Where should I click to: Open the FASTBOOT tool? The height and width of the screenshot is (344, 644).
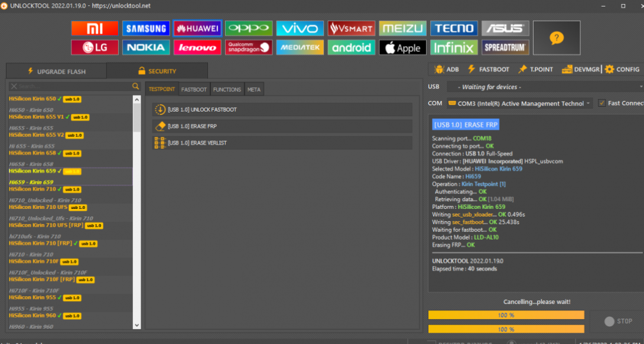(489, 69)
